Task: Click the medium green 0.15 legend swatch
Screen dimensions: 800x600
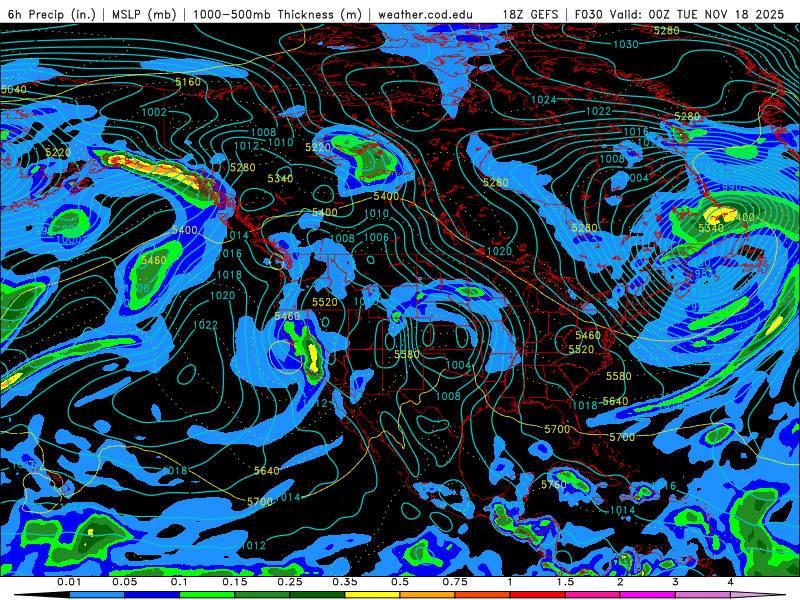Action: [x=262, y=595]
